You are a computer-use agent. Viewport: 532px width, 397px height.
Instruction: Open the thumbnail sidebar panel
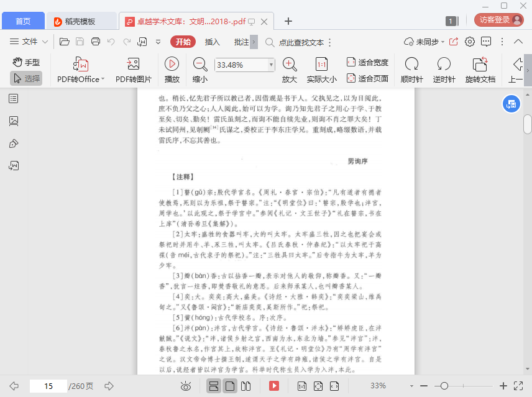pos(14,121)
